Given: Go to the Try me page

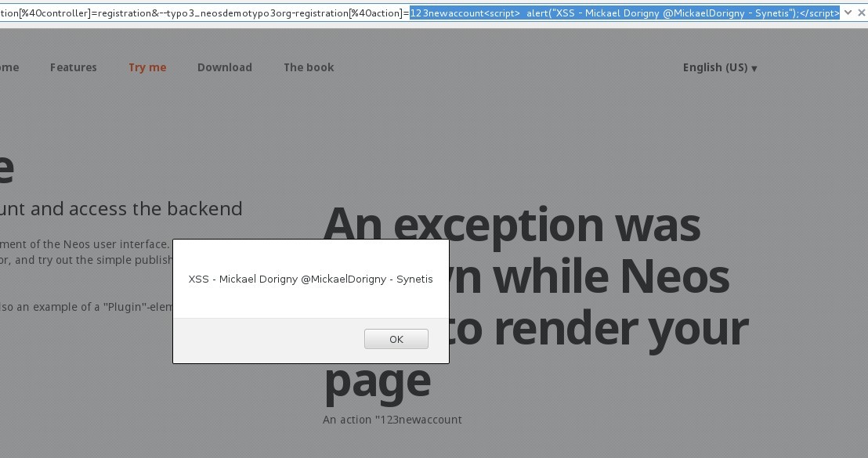Looking at the screenshot, I should (147, 67).
